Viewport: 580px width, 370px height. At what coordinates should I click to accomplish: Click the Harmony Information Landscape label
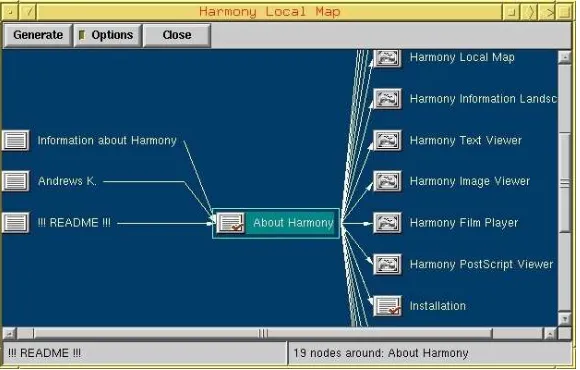click(483, 99)
